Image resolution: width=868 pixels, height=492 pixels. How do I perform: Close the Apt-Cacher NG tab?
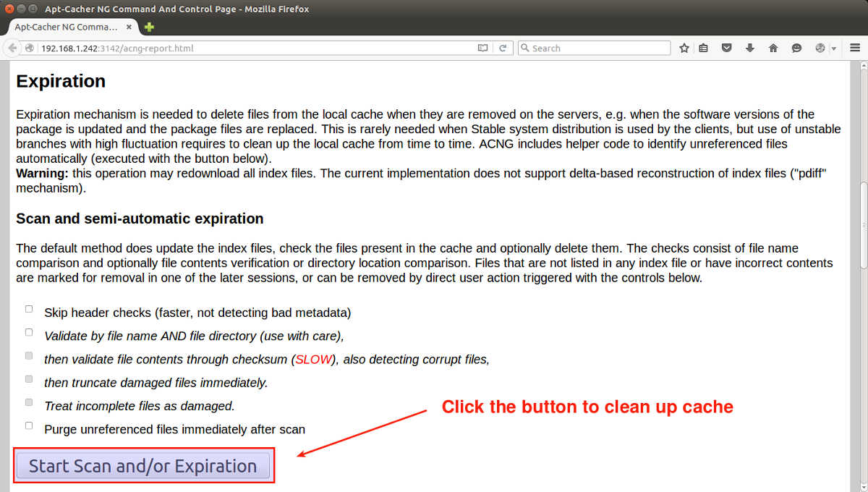click(x=129, y=27)
